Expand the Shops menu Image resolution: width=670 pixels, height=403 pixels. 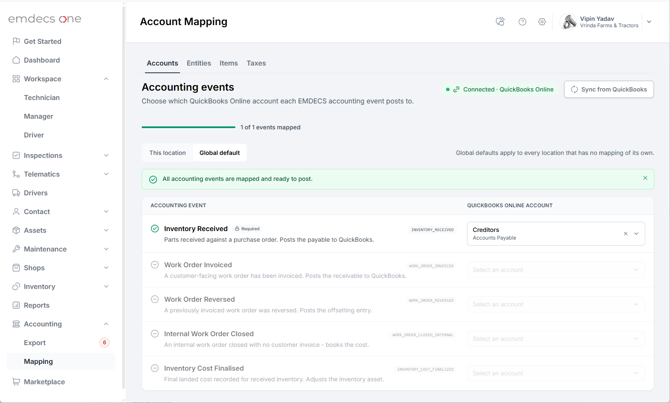tap(106, 268)
